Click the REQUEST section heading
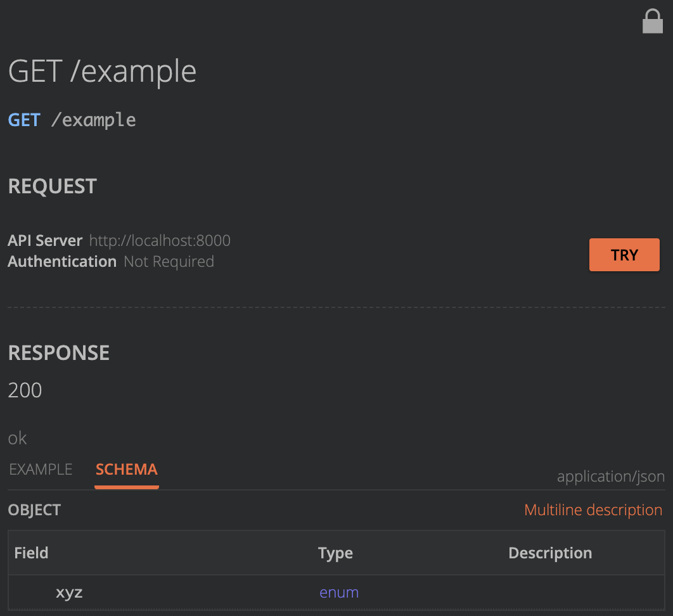Screen dimensions: 673x616 pos(53,186)
